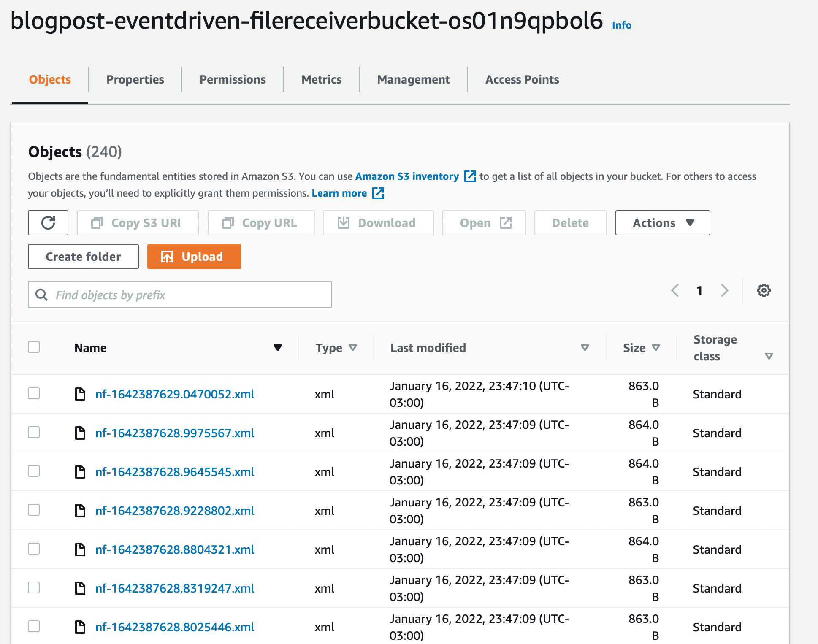Click the Copy S3 URI button
This screenshot has width=818, height=644.
138,223
